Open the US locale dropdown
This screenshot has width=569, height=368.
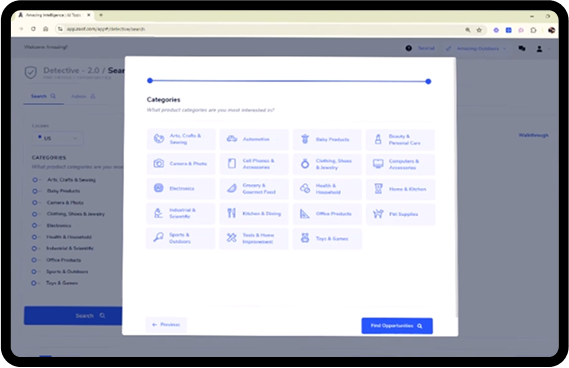pos(58,138)
